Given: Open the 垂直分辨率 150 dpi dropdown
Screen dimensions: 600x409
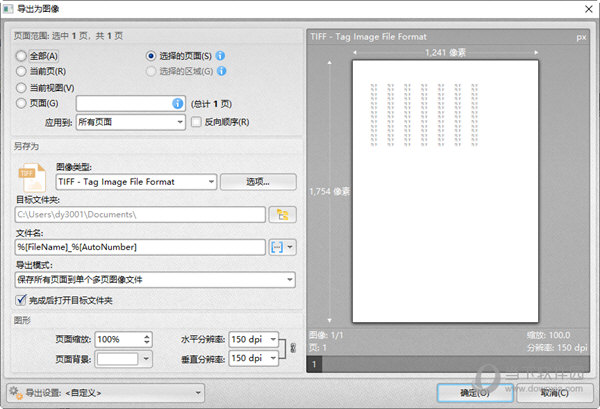Looking at the screenshot, I should coord(253,358).
